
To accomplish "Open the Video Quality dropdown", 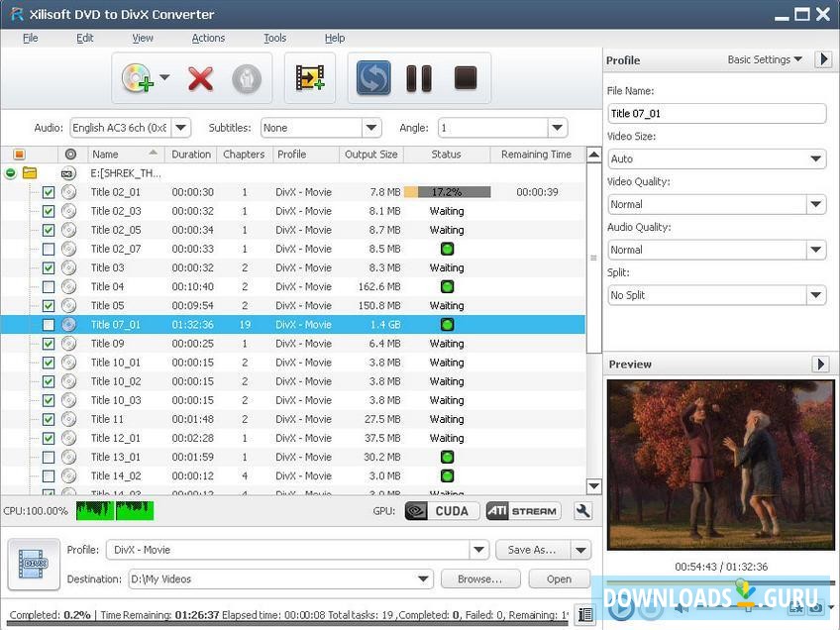I will pos(815,204).
